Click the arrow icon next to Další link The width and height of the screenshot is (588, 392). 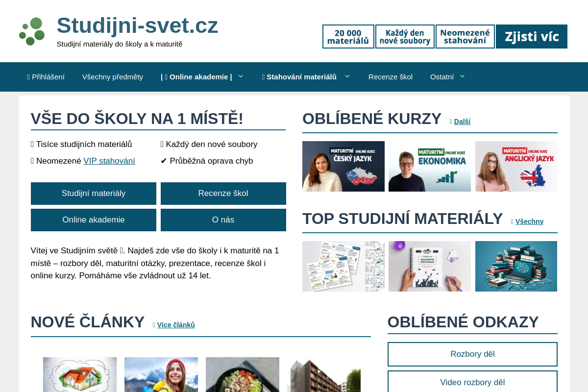[451, 121]
